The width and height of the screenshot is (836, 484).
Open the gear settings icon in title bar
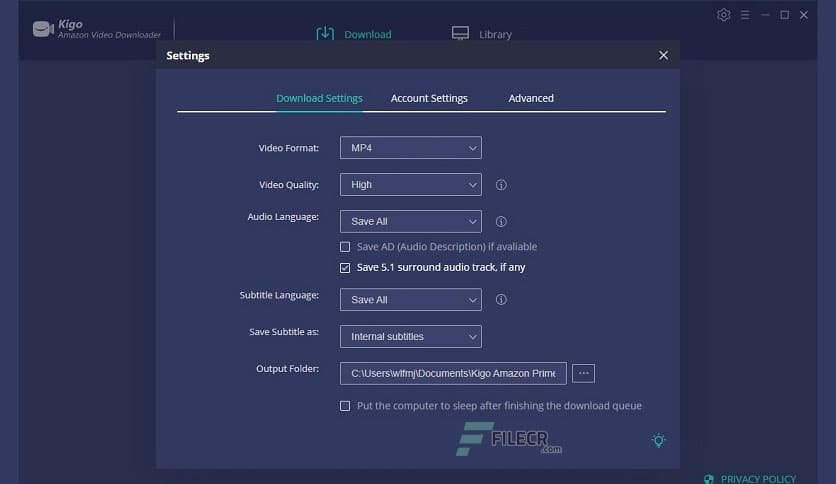(x=724, y=15)
